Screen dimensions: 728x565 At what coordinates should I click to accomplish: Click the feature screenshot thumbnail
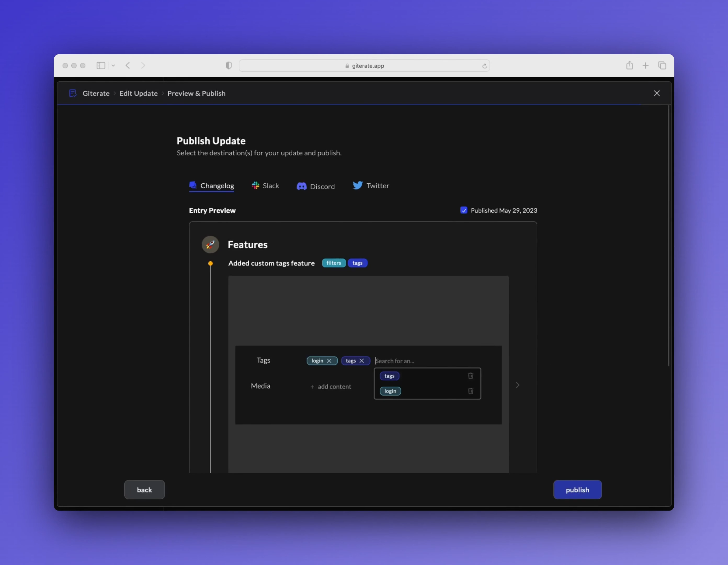click(368, 374)
